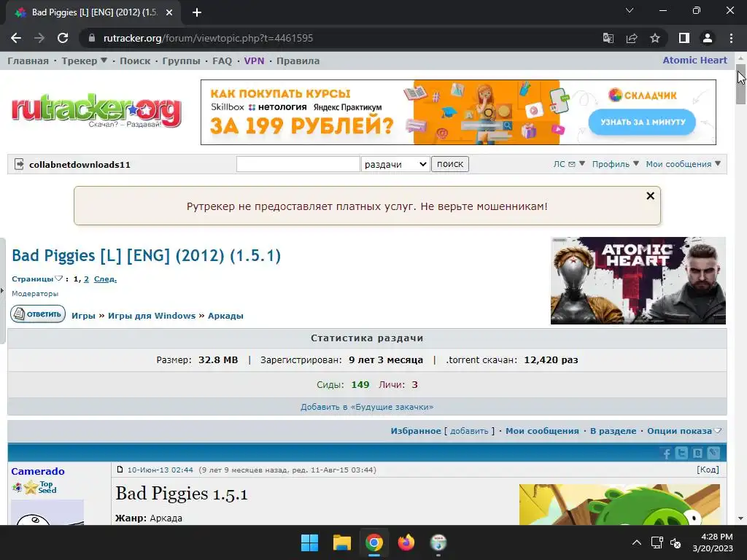Click the rutracker.org logo
The width and height of the screenshot is (747, 560).
coord(96,111)
